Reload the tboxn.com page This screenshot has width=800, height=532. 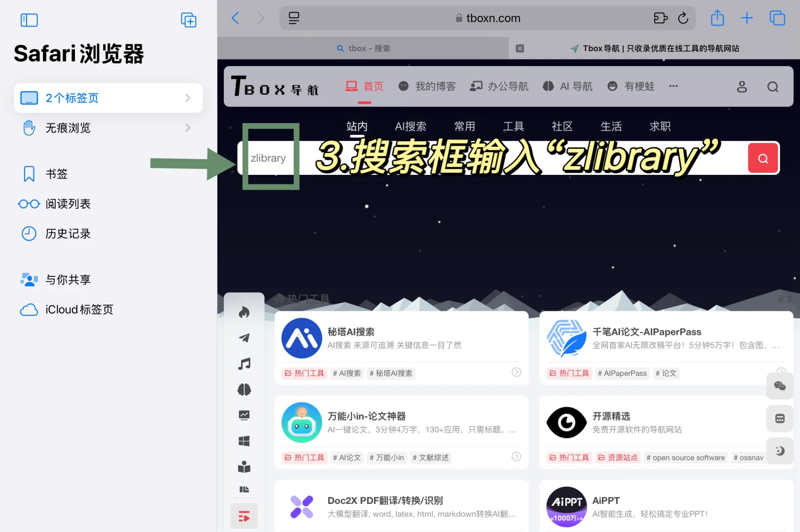coord(683,18)
